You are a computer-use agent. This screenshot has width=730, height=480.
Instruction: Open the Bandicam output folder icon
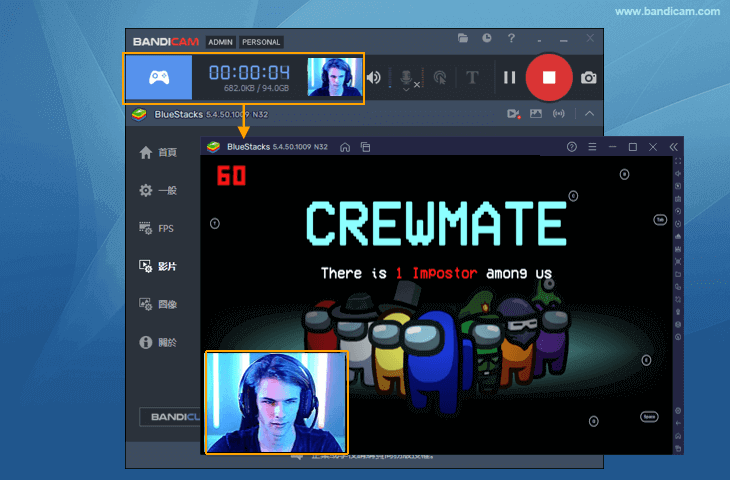(463, 38)
